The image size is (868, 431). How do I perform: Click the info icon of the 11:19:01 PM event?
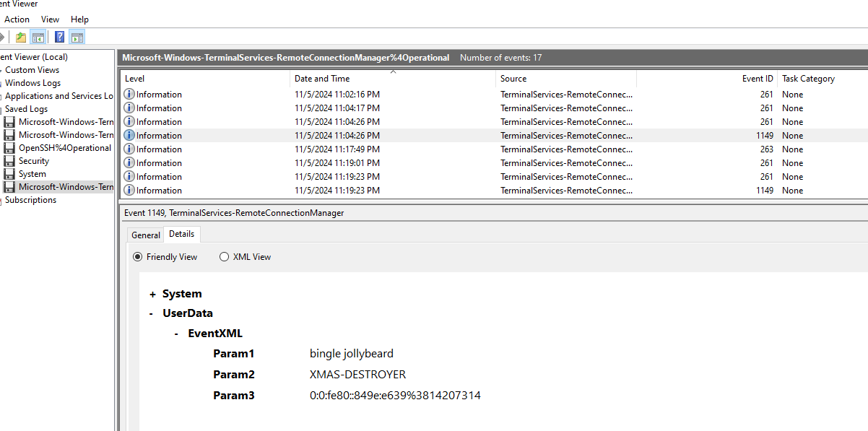(x=129, y=162)
